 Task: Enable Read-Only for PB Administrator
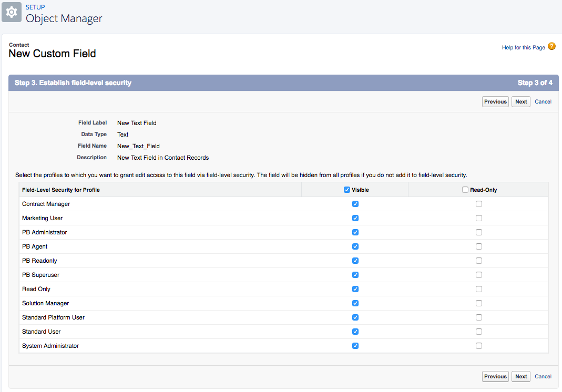point(478,232)
